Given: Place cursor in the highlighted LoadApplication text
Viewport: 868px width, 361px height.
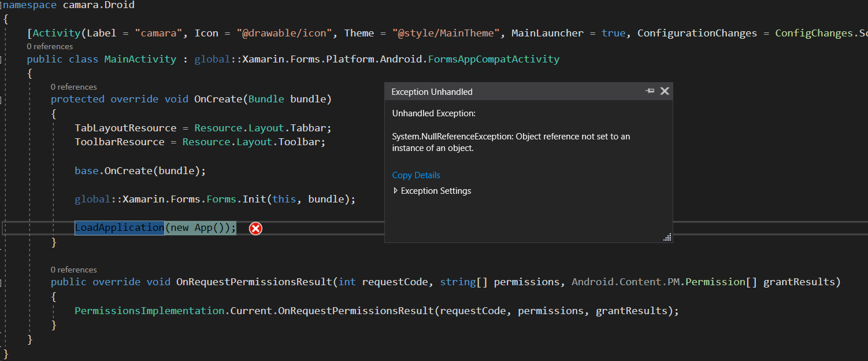Looking at the screenshot, I should click(x=118, y=227).
